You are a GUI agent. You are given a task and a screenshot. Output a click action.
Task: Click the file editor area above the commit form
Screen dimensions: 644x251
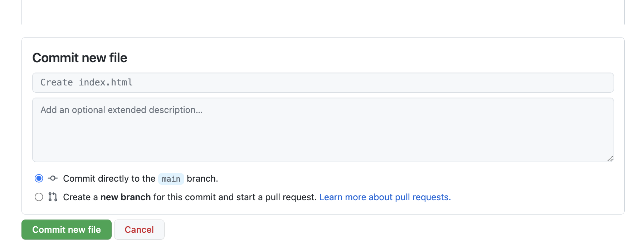(323, 13)
